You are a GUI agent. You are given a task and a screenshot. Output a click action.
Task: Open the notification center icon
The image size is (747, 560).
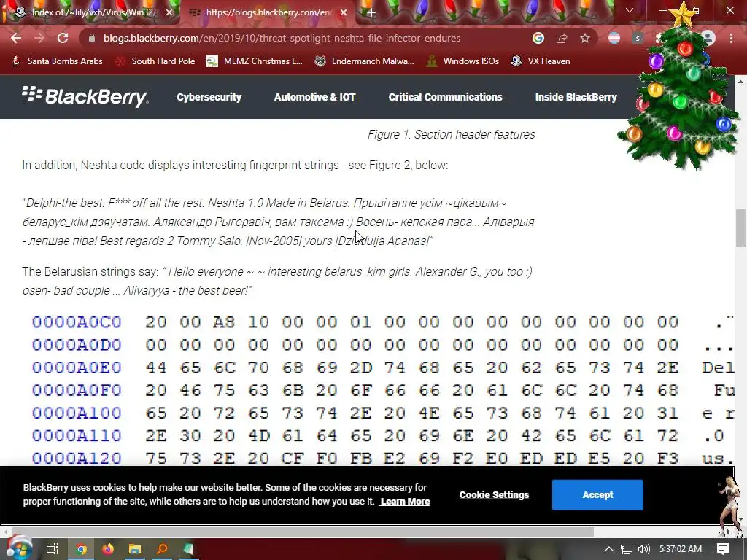[723, 549]
